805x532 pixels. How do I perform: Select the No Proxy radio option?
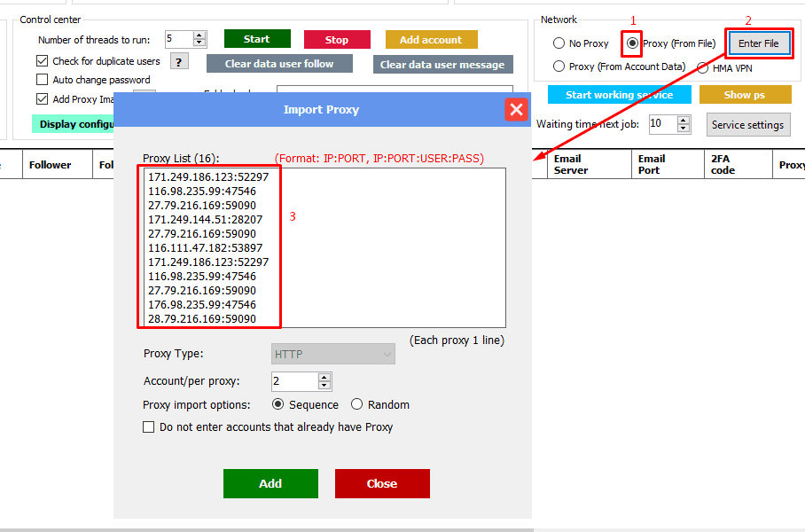[x=559, y=43]
